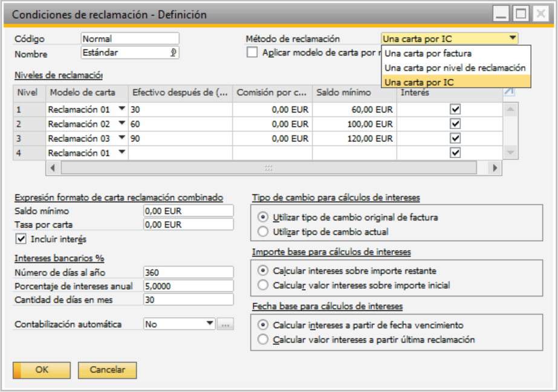Select Utilizar tipo de cambio original de factura
This screenshot has width=558, height=392.
click(x=263, y=217)
